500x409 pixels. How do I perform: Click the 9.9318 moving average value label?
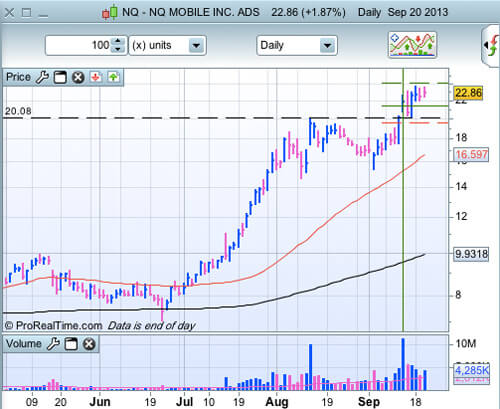tap(471, 254)
